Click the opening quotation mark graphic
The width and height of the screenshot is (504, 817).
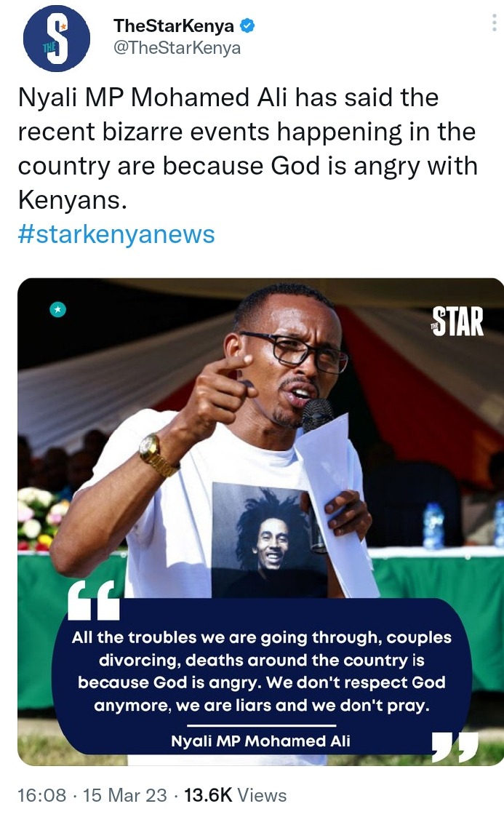94,601
